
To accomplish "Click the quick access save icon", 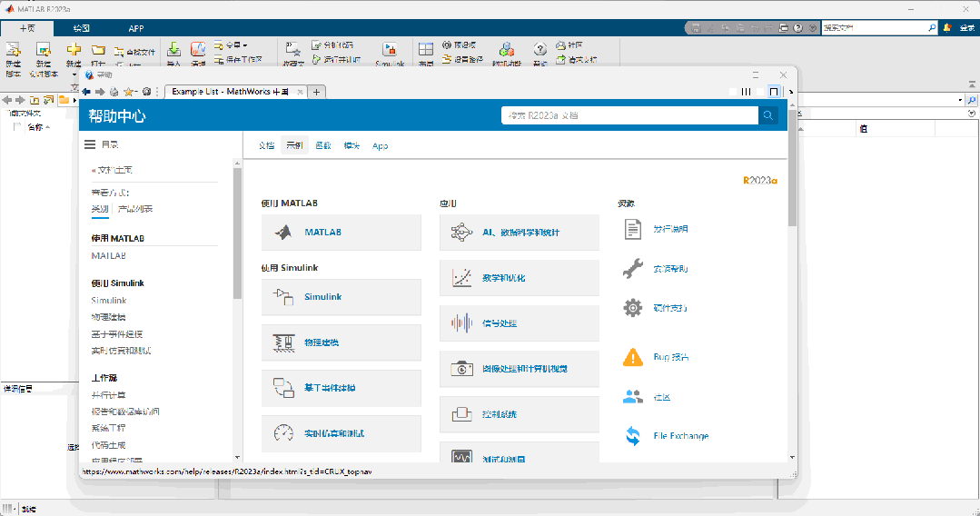I will point(696,28).
